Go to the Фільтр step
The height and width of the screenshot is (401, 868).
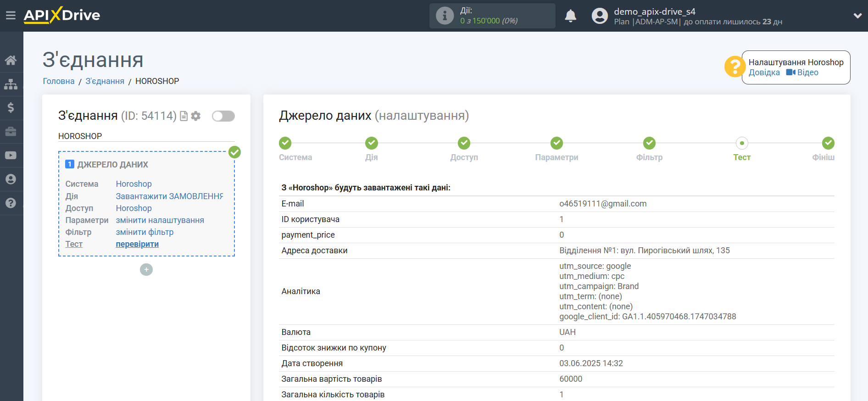pyautogui.click(x=650, y=143)
